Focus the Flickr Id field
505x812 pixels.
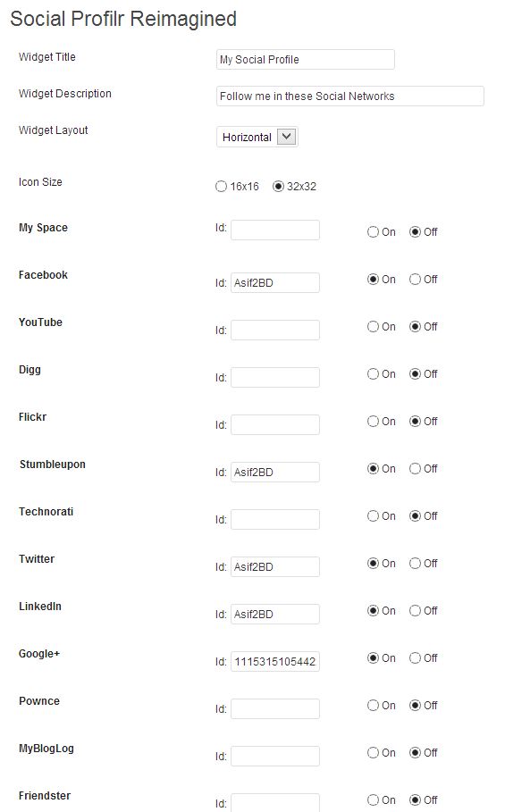click(275, 424)
